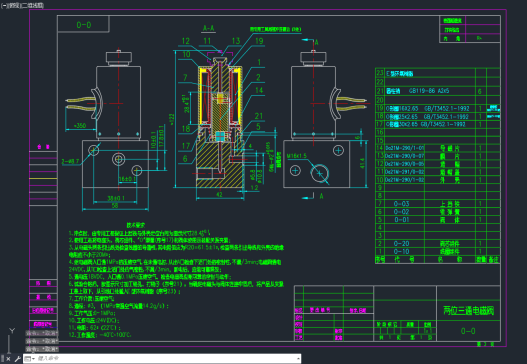
Task: Open recent commands dropdown in command line
Action: 29,359
